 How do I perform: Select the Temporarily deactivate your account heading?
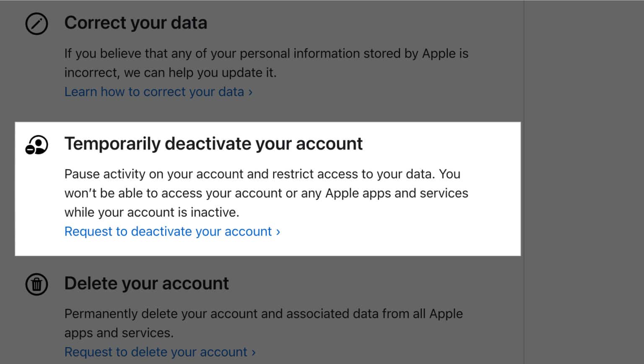coord(213,144)
